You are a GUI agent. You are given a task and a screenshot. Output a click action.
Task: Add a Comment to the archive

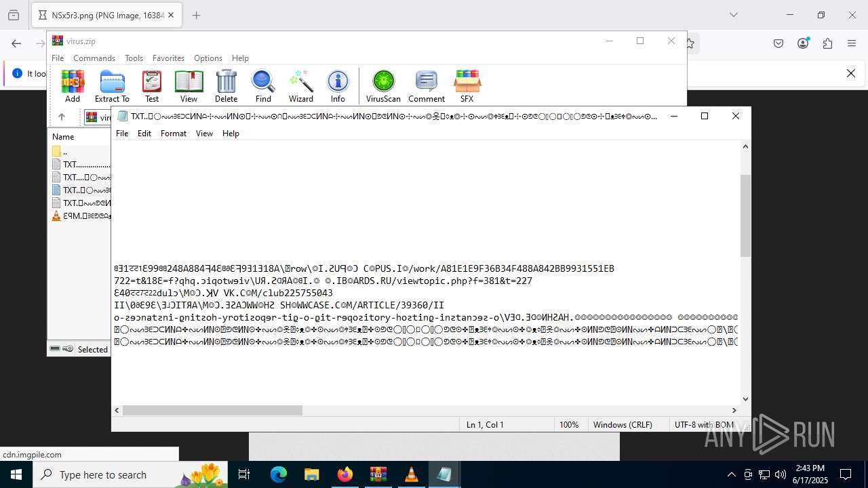pyautogui.click(x=427, y=86)
